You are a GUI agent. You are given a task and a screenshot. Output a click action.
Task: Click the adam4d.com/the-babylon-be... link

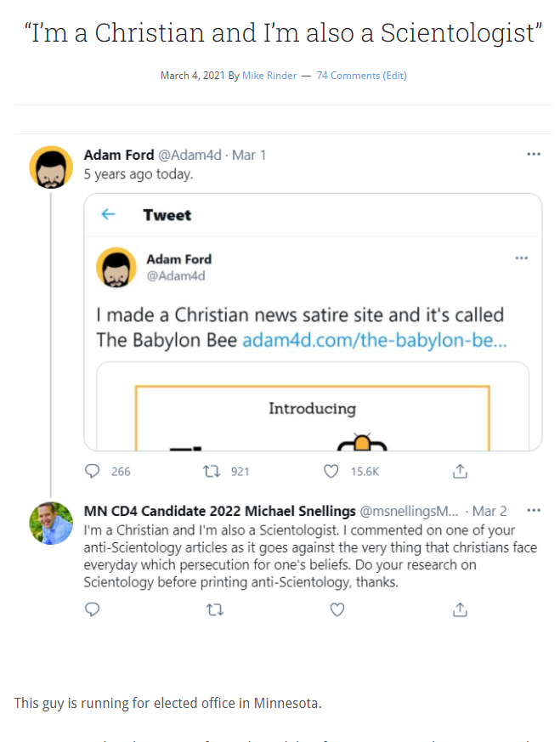pyautogui.click(x=375, y=340)
